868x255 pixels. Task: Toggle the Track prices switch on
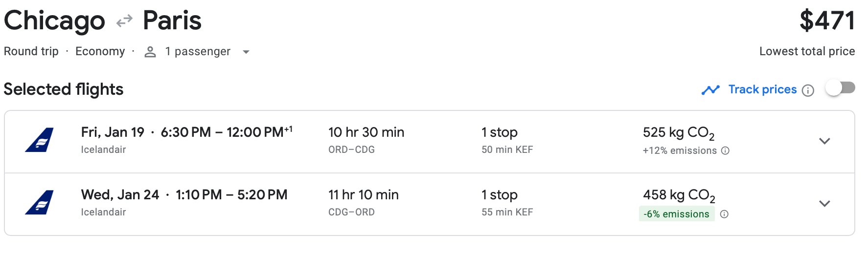tap(840, 88)
